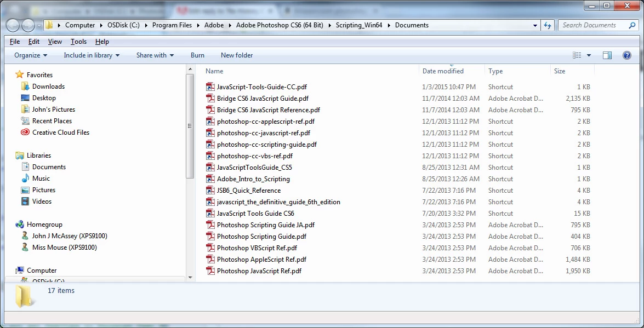This screenshot has height=328, width=644.
Task: Click the Music library note icon
Action: click(x=25, y=178)
